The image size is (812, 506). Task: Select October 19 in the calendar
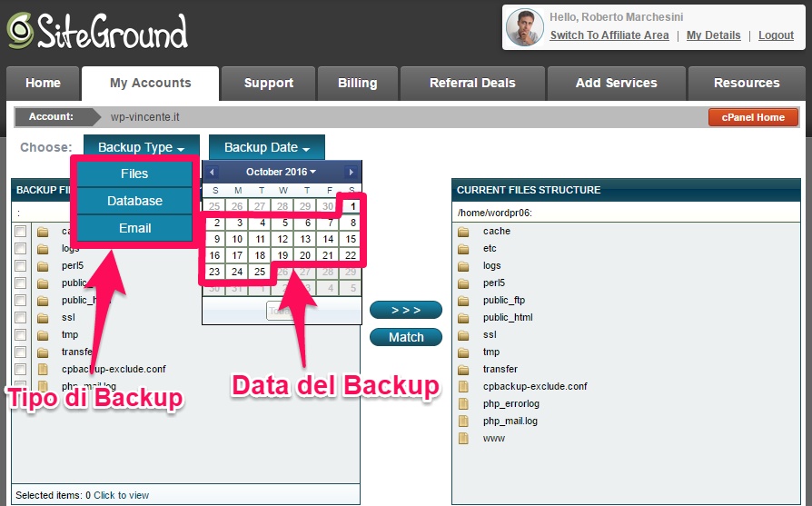coord(282,255)
